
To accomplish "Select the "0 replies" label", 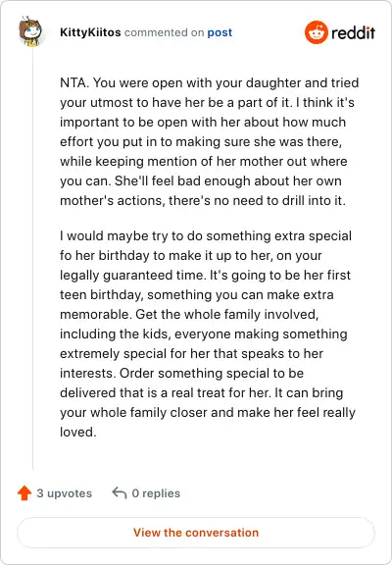I will (x=156, y=493).
